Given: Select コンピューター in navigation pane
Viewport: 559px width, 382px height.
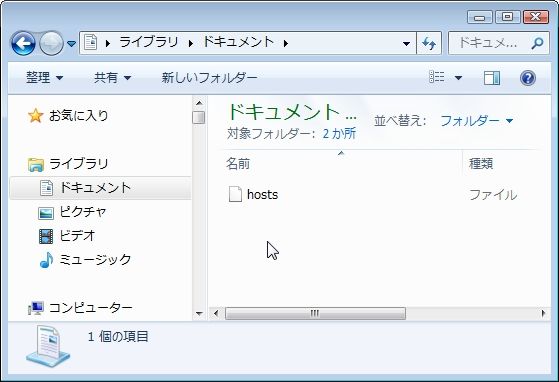Looking at the screenshot, I should tap(91, 307).
